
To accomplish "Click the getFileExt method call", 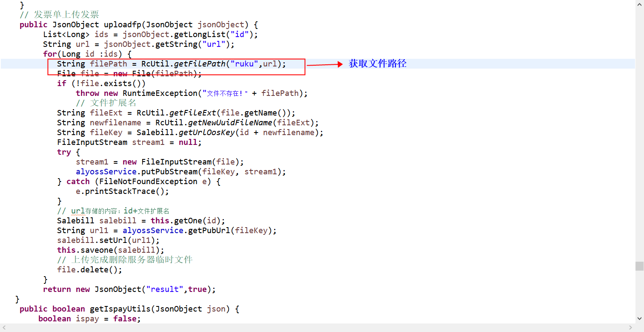I will pyautogui.click(x=193, y=113).
